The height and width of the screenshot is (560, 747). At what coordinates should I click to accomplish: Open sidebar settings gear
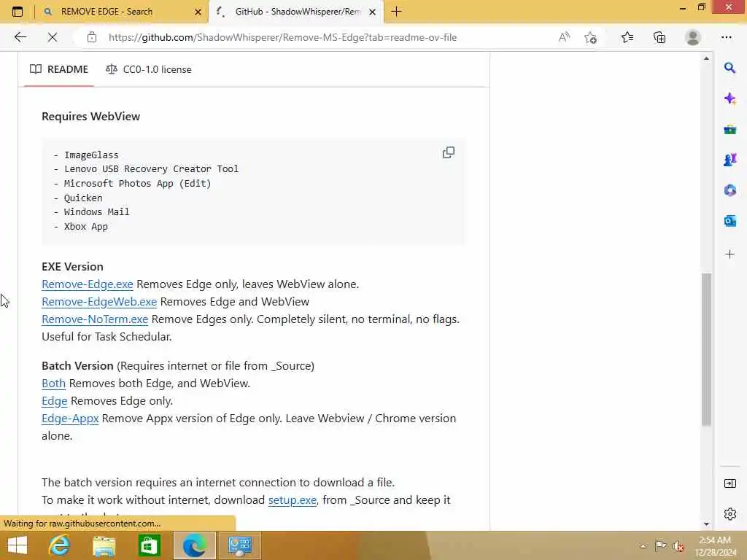pos(729,514)
